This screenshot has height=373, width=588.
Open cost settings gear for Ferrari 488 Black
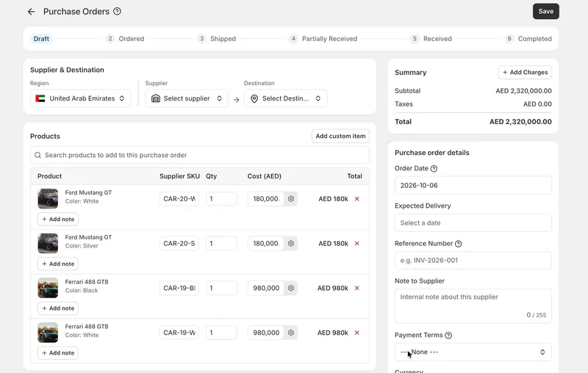pyautogui.click(x=291, y=288)
